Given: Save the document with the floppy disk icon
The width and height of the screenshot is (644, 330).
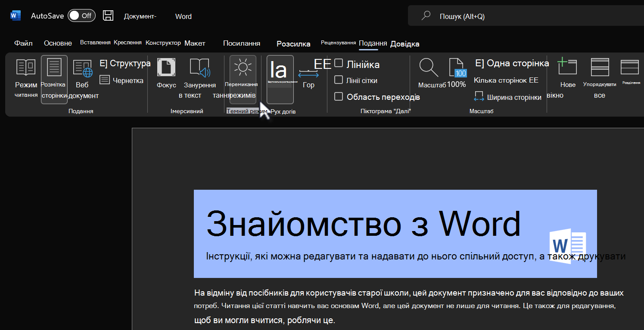Looking at the screenshot, I should click(x=108, y=16).
